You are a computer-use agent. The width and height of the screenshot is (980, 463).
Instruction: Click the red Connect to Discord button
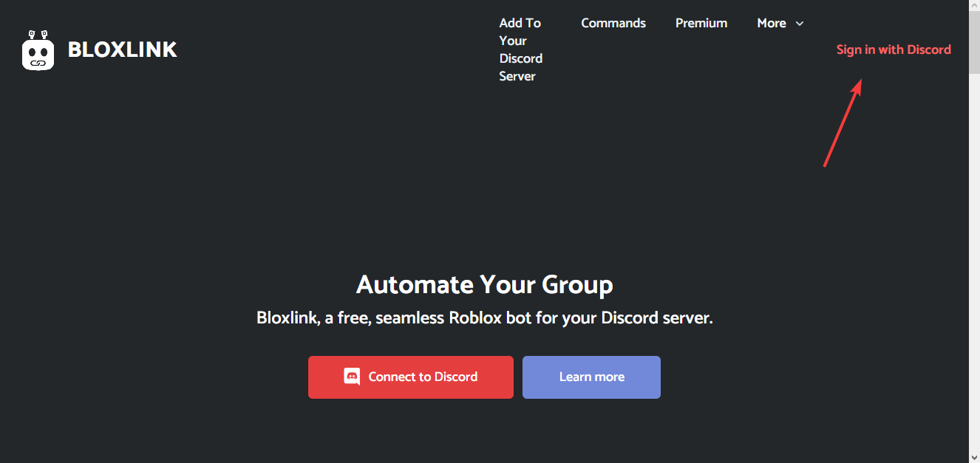(x=411, y=377)
